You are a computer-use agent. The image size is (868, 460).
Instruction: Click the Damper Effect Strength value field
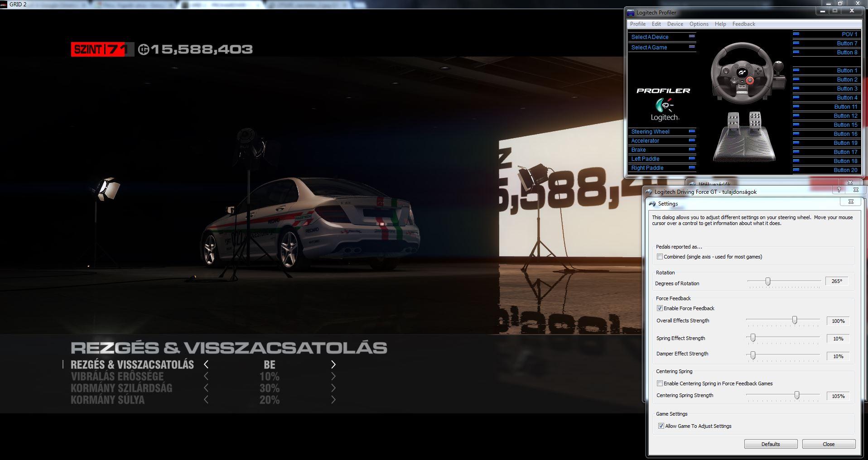838,356
